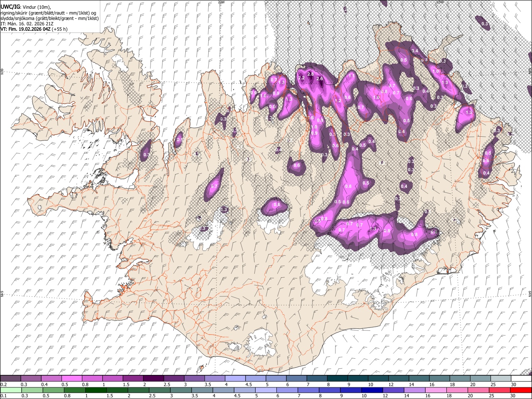Click the 'rigning/skúrir' rain legend description line
Image resolution: width=532 pixels, height=399 pixels.
(49, 12)
